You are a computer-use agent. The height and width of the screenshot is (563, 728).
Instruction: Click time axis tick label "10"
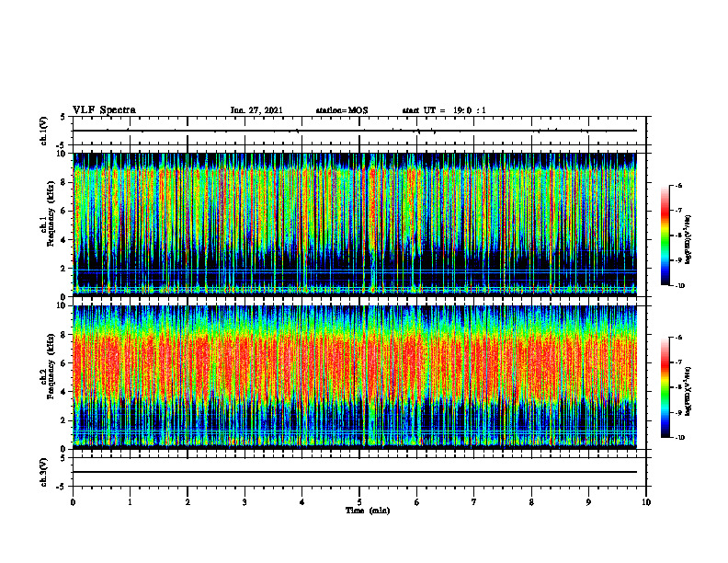coord(646,502)
